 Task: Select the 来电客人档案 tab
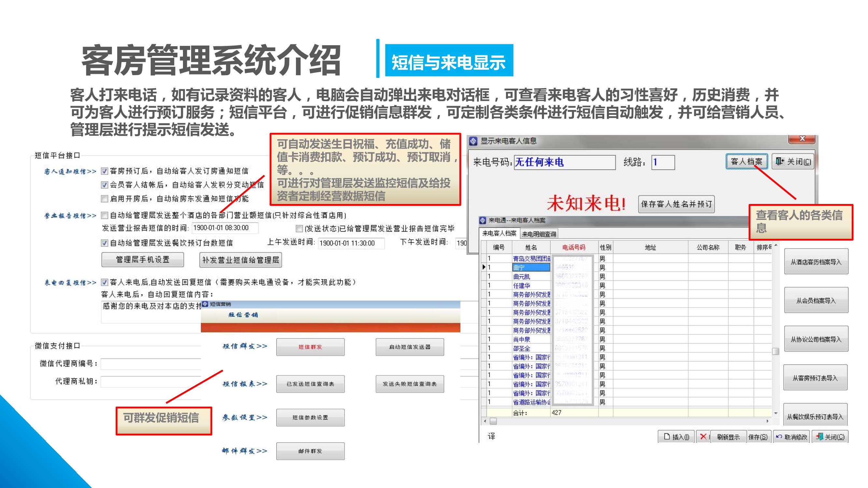tap(499, 233)
